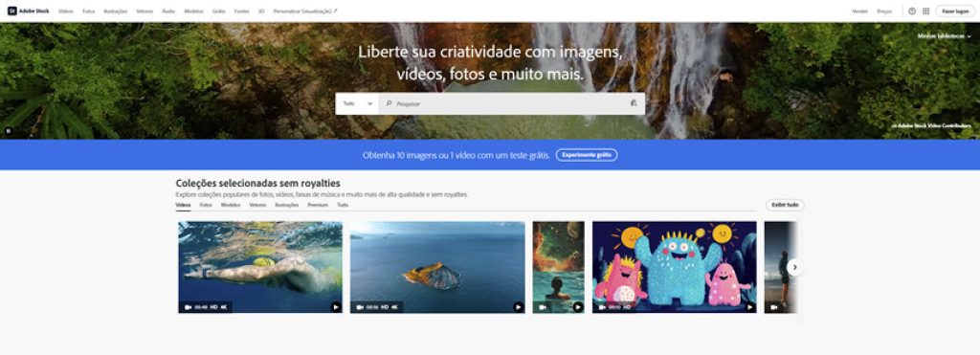Select the Modelos collections tab
Screen dimensions: 980x355
tap(231, 205)
